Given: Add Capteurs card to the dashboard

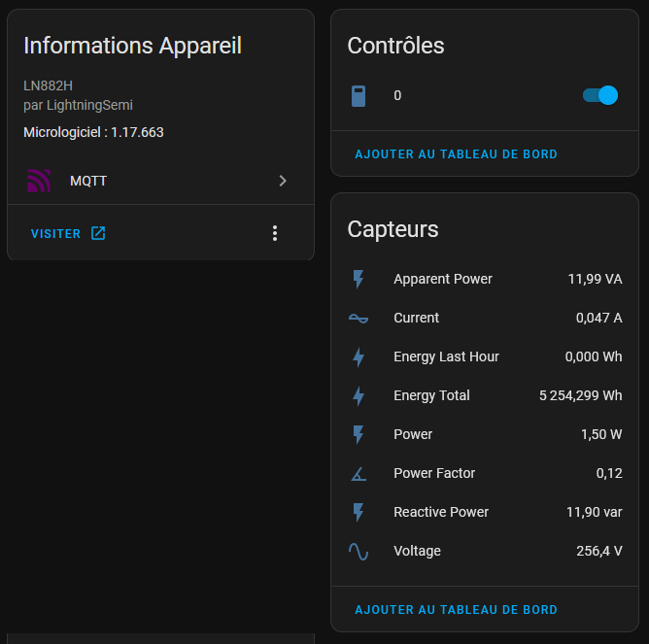Looking at the screenshot, I should pos(456,610).
